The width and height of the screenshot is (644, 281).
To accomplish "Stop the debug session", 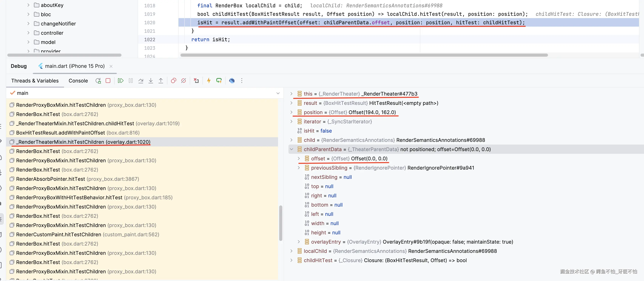I will 108,81.
